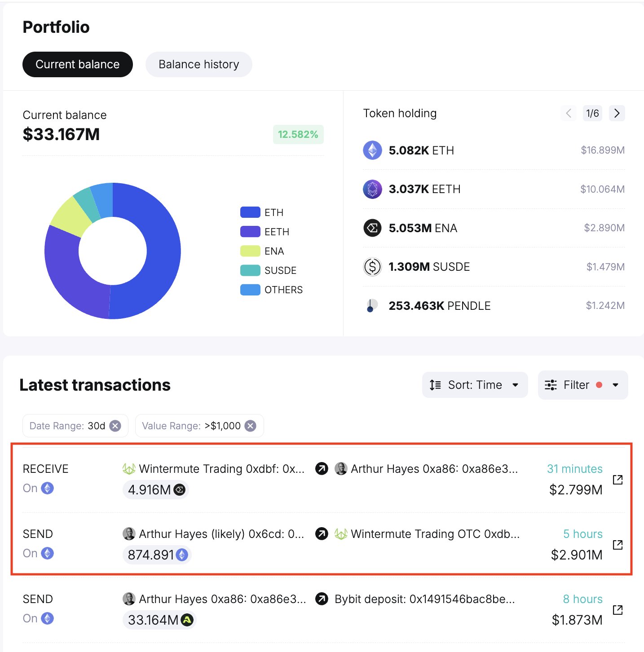Click the EETH token icon in holdings
The image size is (644, 652).
pos(372,189)
